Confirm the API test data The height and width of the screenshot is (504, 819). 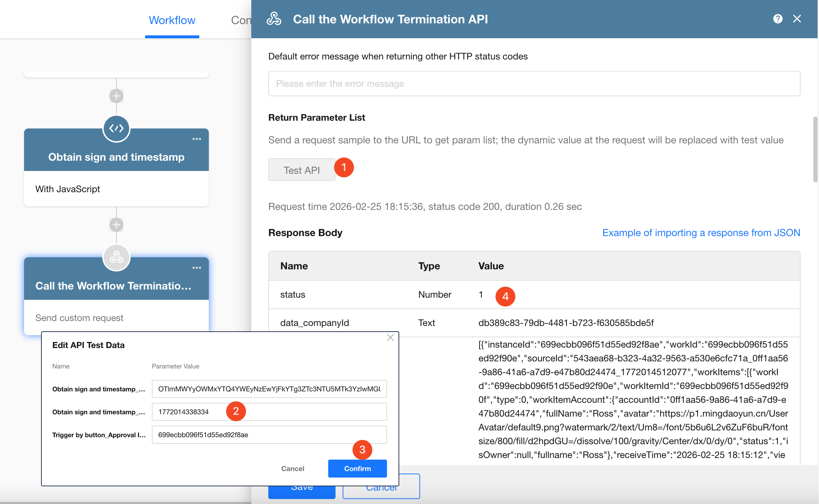(x=357, y=469)
